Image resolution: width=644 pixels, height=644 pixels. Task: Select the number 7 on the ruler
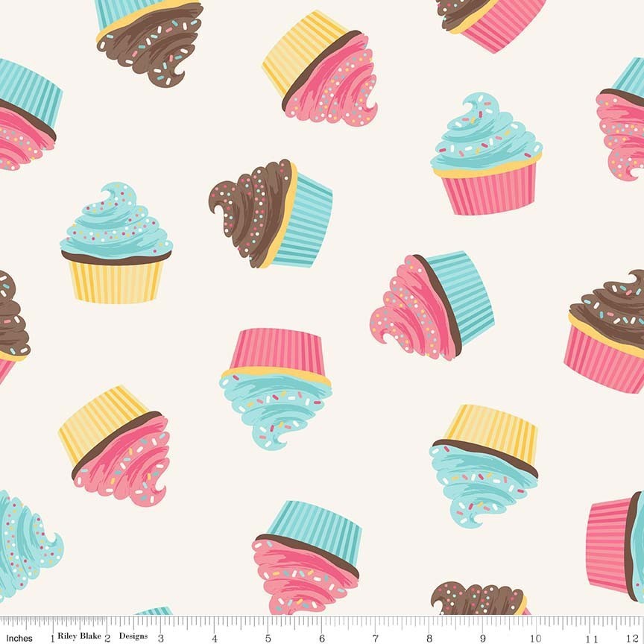click(376, 638)
